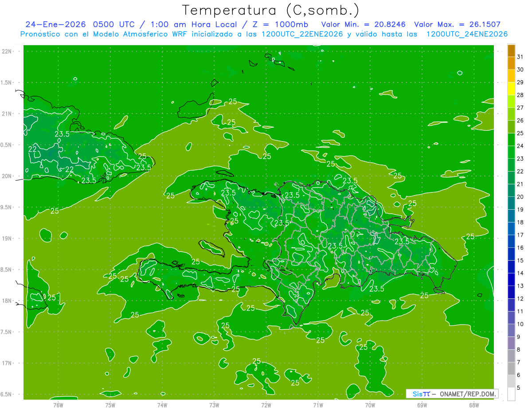Click the Valor Min. = 20.8246 readout
532x411 pixels.
[364, 24]
